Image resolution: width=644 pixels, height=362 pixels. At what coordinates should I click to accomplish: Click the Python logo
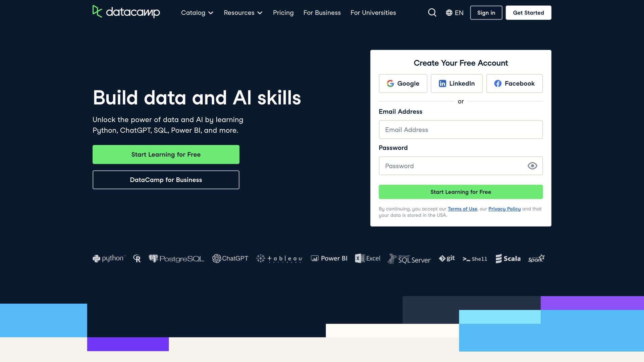coord(109,258)
